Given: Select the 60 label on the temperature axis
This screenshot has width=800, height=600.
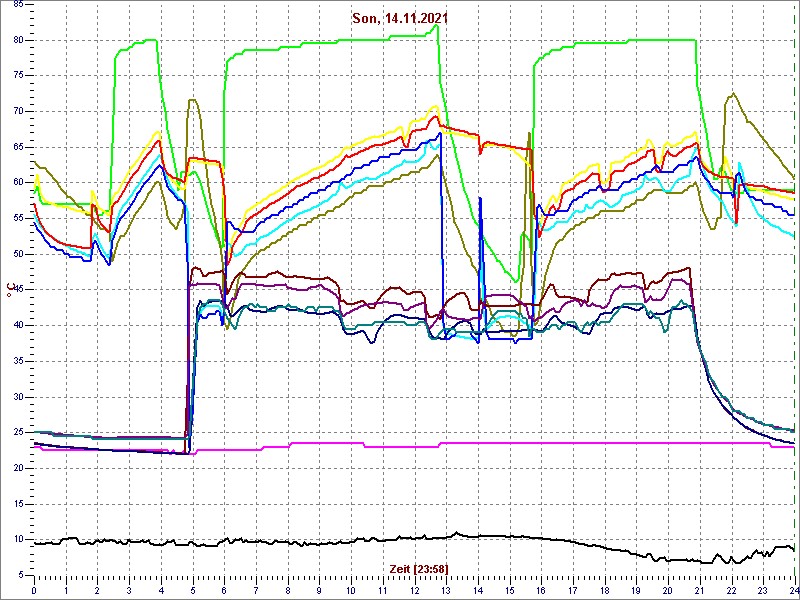Looking at the screenshot, I should (x=16, y=183).
